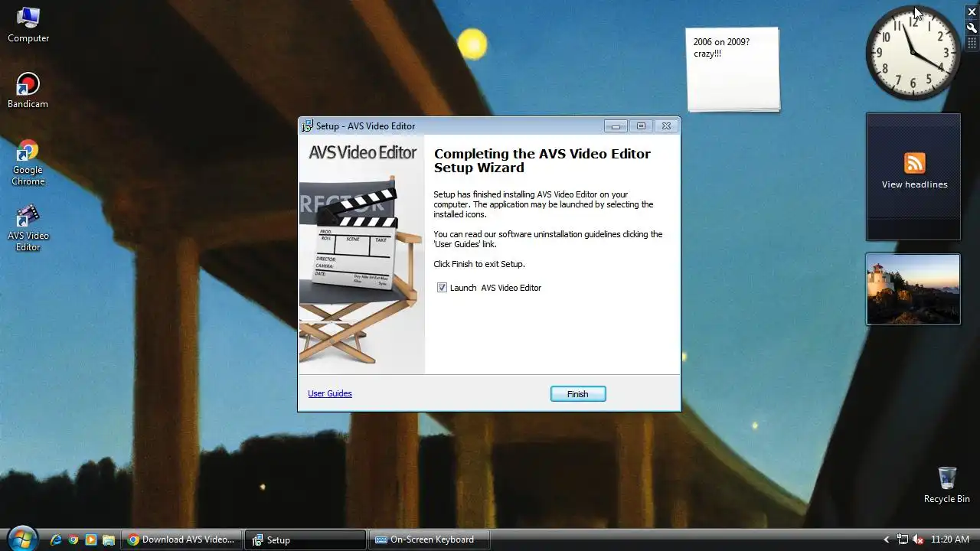
Task: Click the network icon in system tray
Action: (903, 540)
